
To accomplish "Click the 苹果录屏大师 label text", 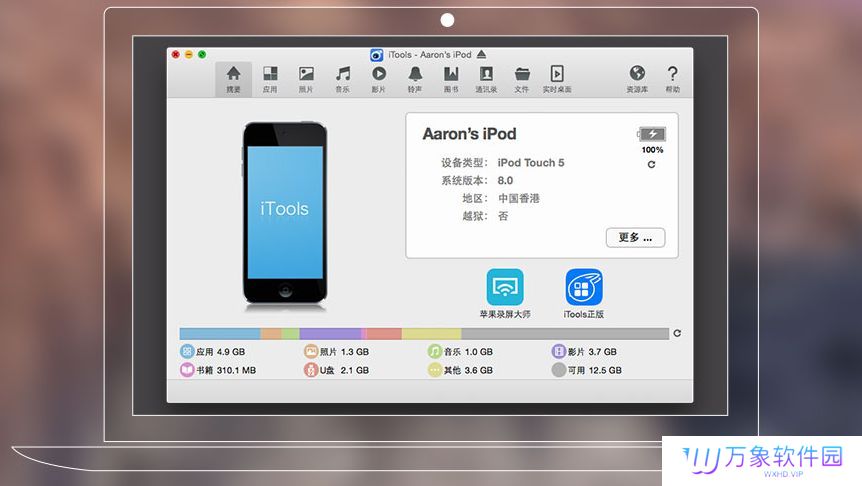I will (x=505, y=314).
